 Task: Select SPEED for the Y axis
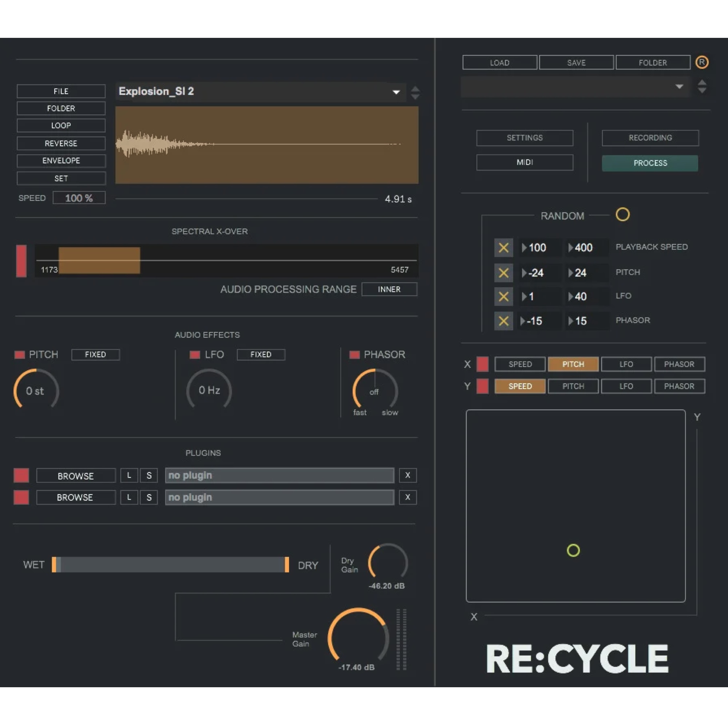520,386
